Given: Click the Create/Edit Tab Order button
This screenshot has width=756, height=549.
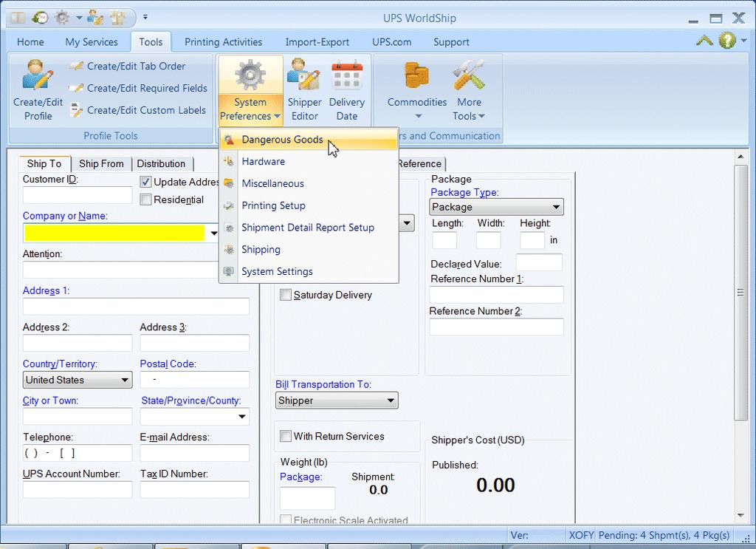Looking at the screenshot, I should (127, 66).
